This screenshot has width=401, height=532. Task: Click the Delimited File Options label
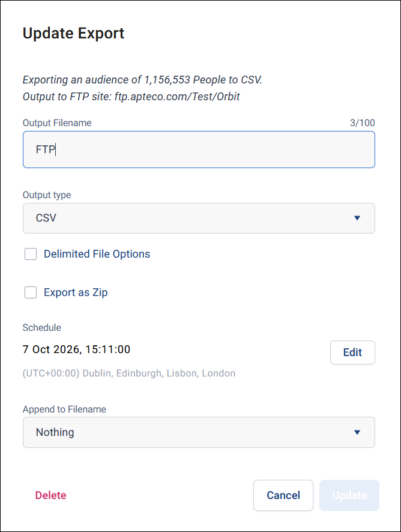(x=97, y=254)
